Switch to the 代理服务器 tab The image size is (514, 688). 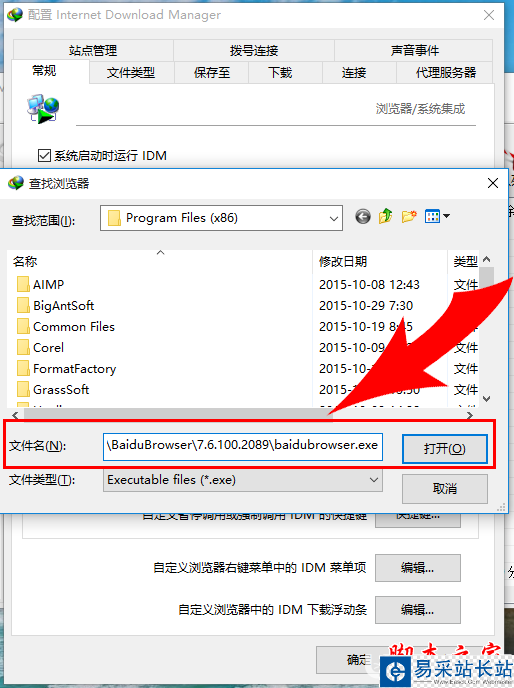tap(446, 72)
